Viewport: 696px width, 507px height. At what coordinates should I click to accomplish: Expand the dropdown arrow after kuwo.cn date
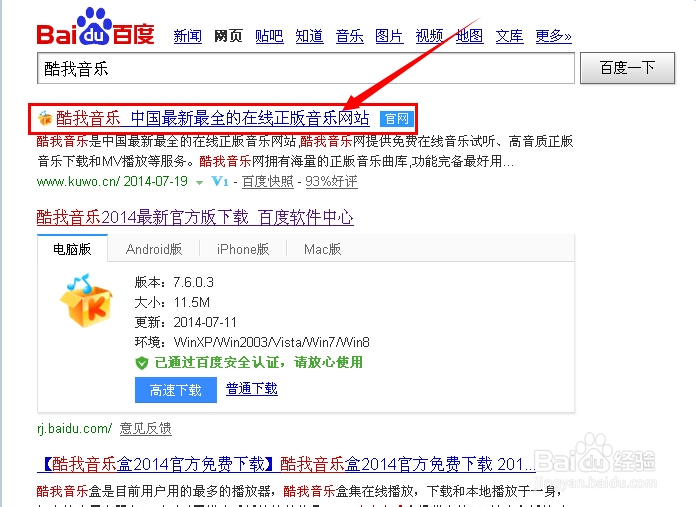(x=199, y=182)
